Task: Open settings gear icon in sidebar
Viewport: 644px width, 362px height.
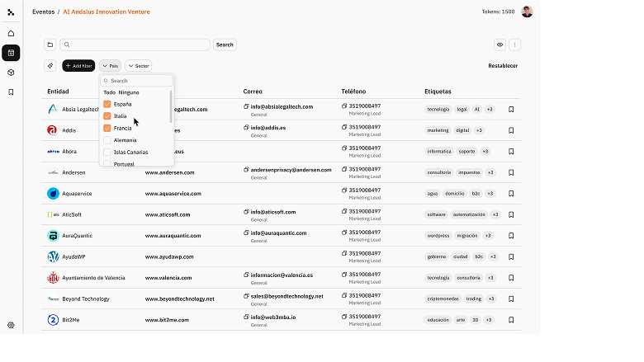Action: [11, 325]
